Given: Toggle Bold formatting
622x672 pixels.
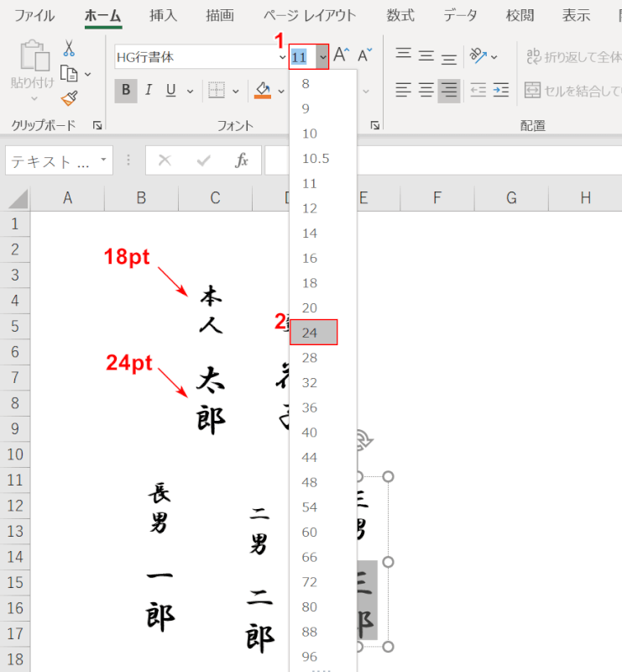Looking at the screenshot, I should click(x=126, y=91).
